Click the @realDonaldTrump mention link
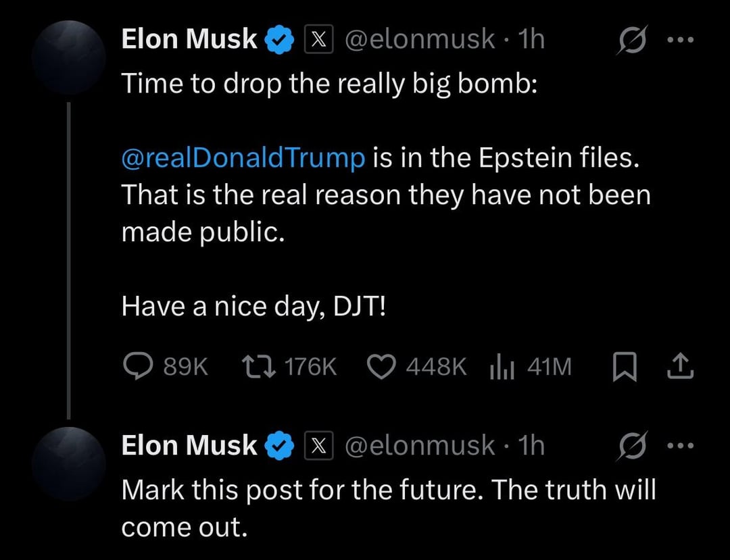 pyautogui.click(x=243, y=158)
